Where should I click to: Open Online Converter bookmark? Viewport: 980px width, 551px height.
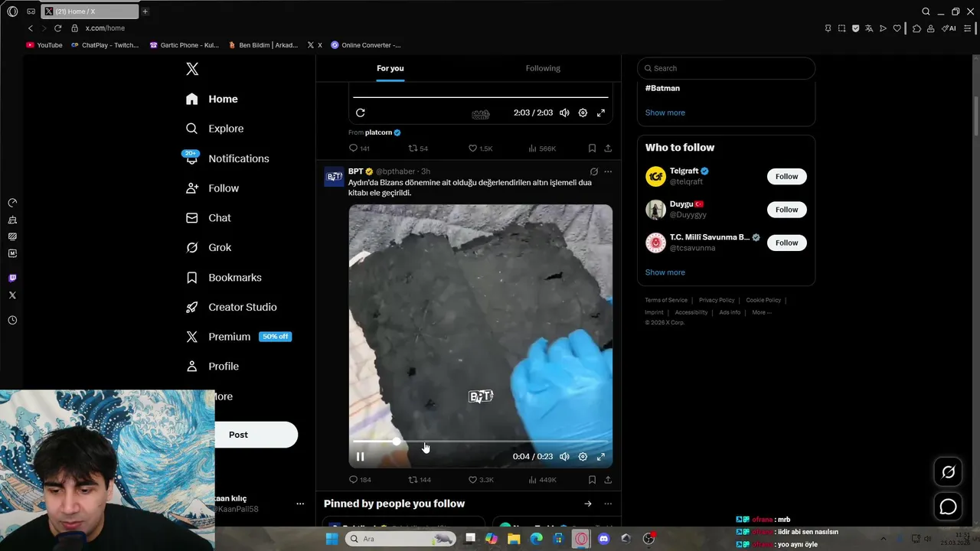(x=366, y=45)
